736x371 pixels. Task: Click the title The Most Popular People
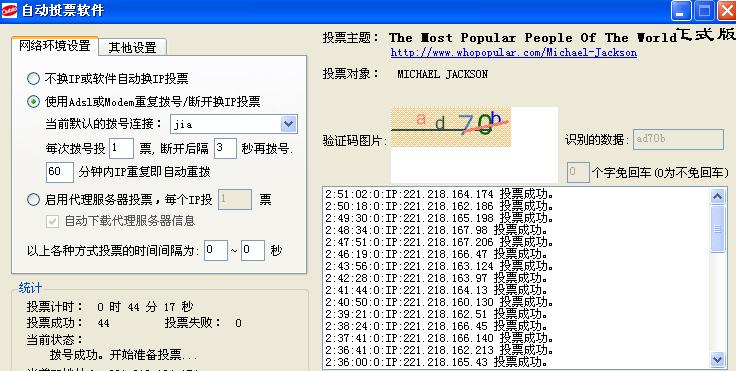(533, 38)
